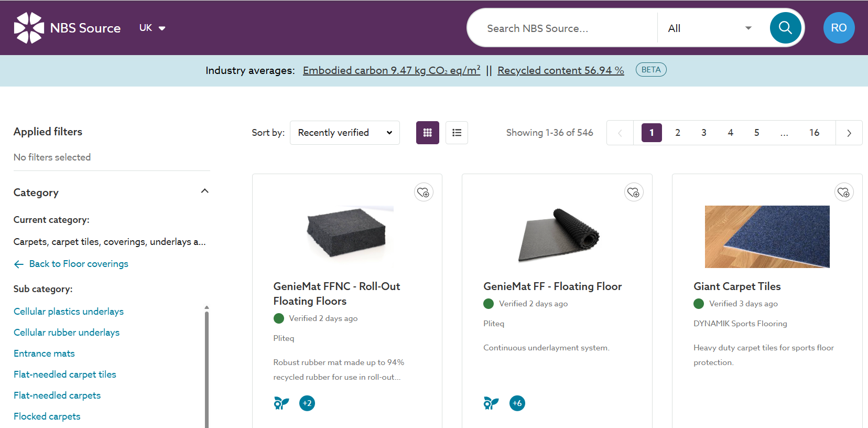Filter by Cellular rubber underlays

(67, 333)
